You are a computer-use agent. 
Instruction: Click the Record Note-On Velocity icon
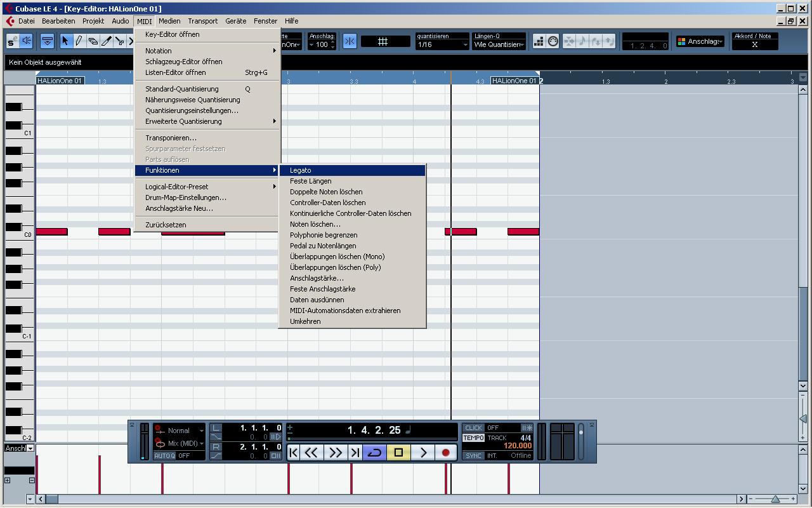[596, 41]
